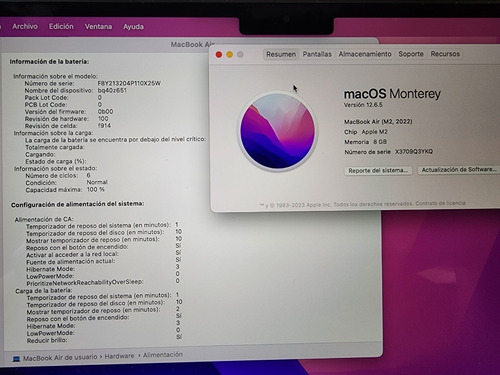Click the 'Información de la batería' heading
This screenshot has height=375, width=500.
click(x=49, y=62)
